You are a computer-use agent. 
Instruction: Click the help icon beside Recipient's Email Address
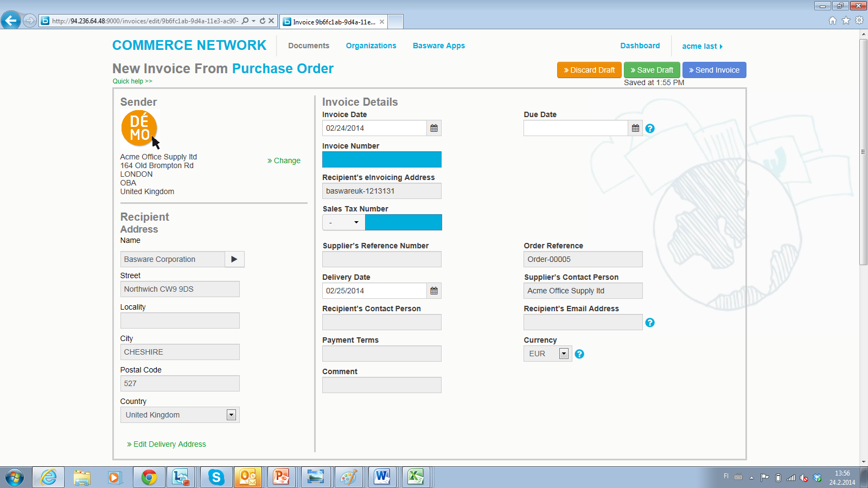tap(650, 323)
